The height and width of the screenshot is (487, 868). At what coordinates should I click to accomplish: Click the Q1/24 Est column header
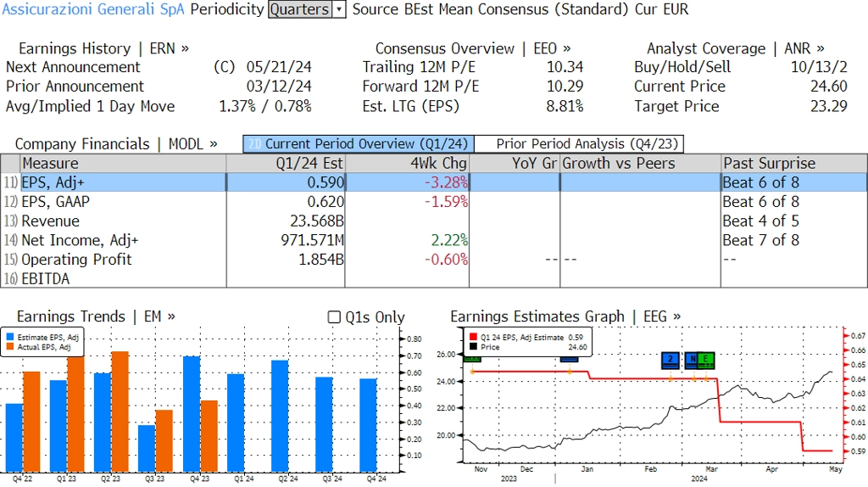pos(286,164)
